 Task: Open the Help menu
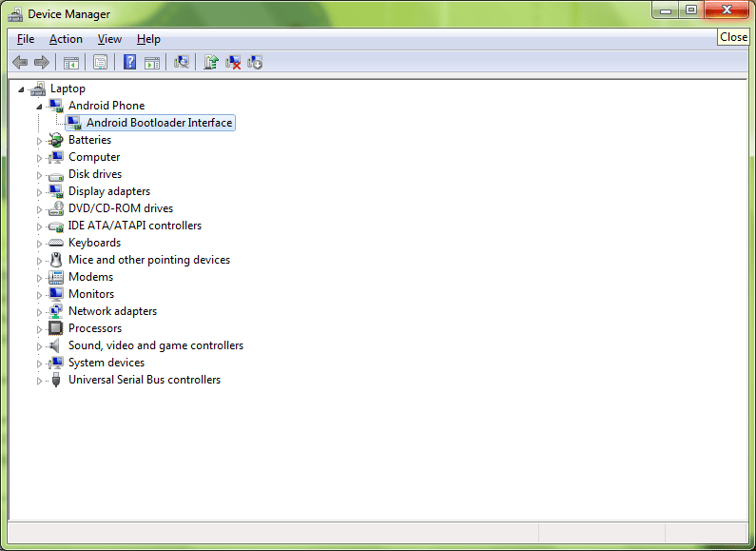[x=148, y=39]
